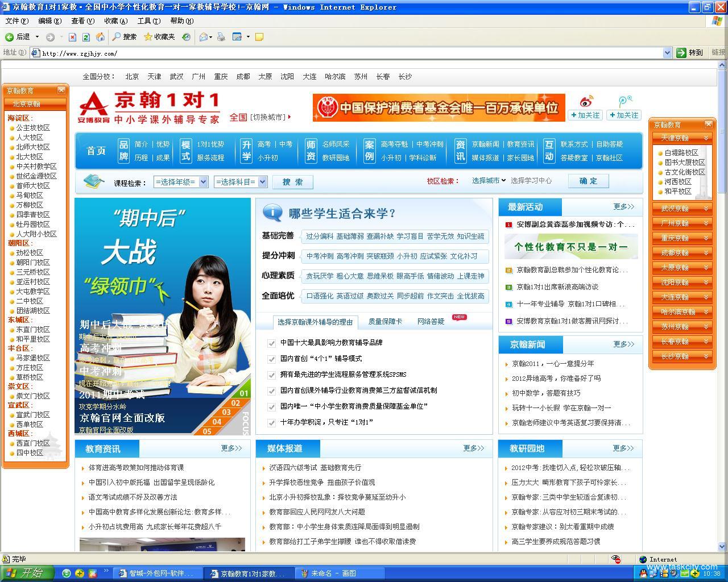Screen dimensions: 728x582
Task: Click the books icon near 课程检索
Action: 94,181
